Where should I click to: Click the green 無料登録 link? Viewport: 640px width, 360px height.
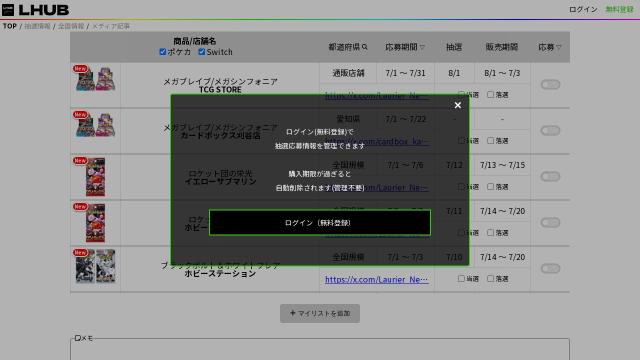tap(619, 9)
